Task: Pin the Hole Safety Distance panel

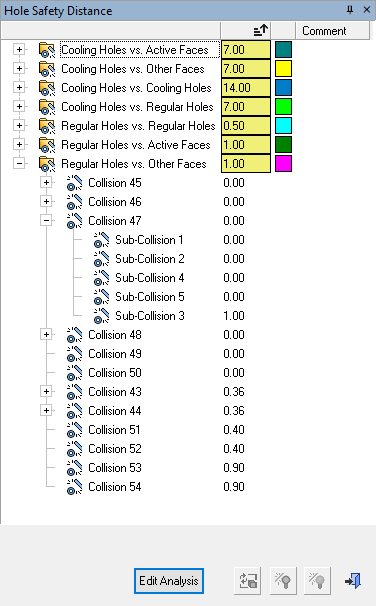Action: [x=350, y=10]
